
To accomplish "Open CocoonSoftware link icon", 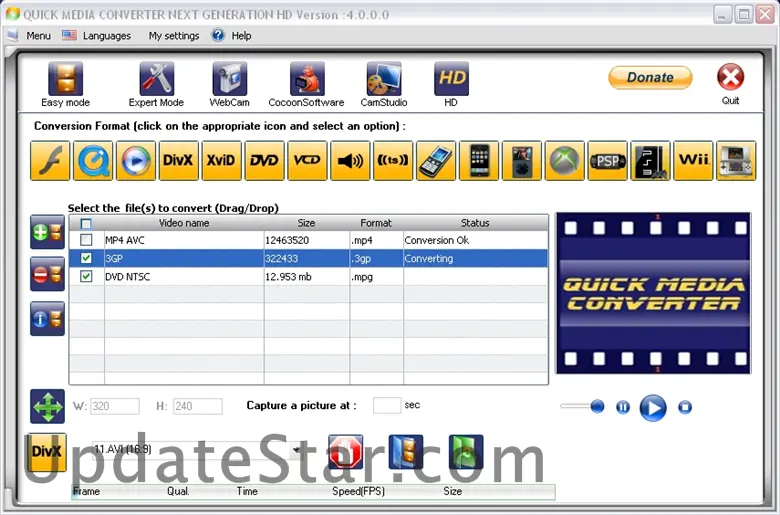I will tap(307, 79).
